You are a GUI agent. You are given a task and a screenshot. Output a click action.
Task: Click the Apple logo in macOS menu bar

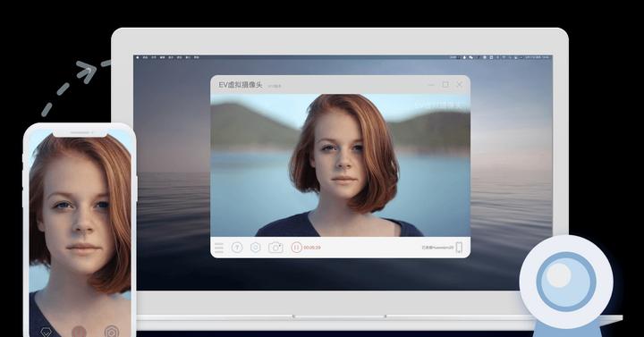click(138, 57)
